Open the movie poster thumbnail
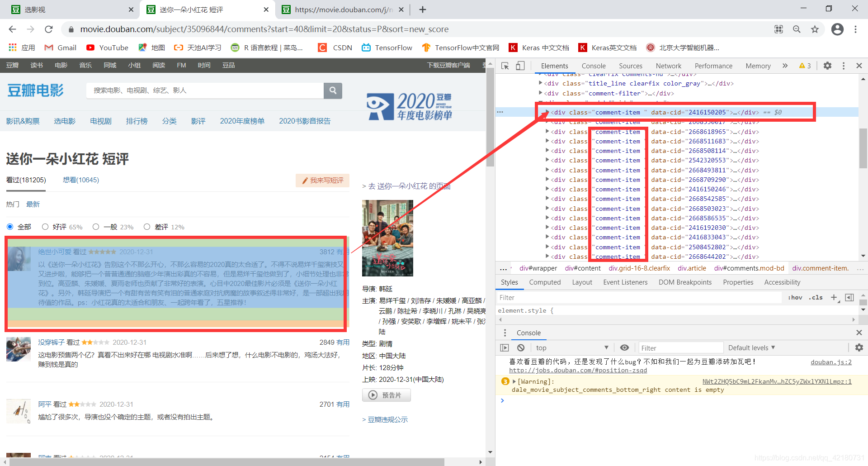Screen dimensions: 868x466 click(x=387, y=238)
